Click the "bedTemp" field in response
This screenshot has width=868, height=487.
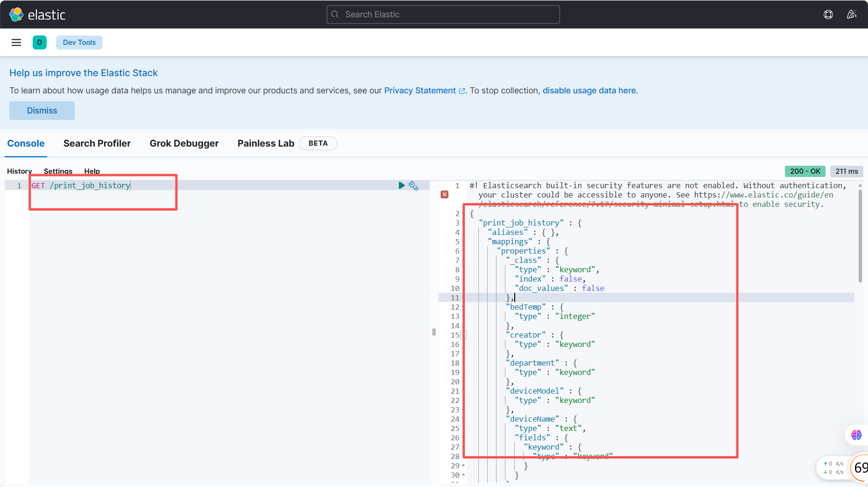tap(525, 307)
